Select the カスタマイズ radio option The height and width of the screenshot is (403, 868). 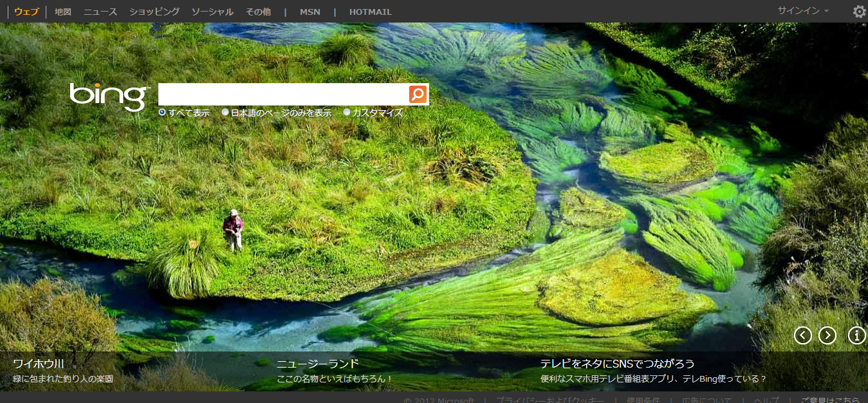coord(347,113)
